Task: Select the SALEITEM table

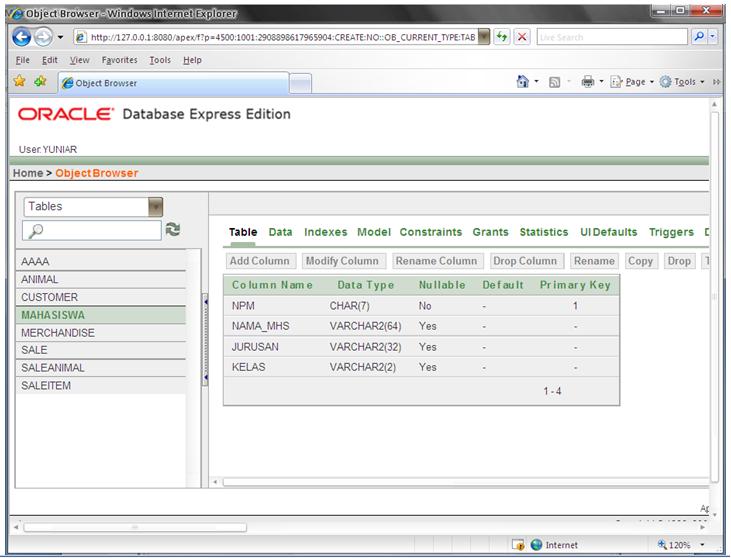Action: pos(101,386)
